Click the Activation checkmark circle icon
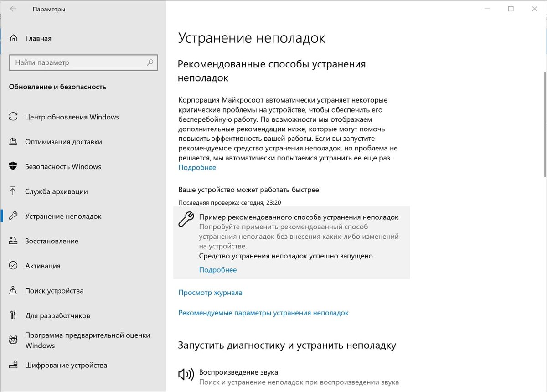The width and height of the screenshot is (547, 392). click(x=13, y=266)
